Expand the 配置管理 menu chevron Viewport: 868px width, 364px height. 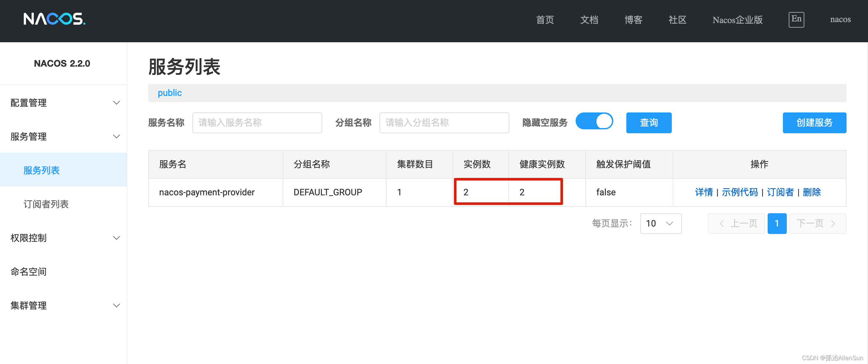(116, 103)
